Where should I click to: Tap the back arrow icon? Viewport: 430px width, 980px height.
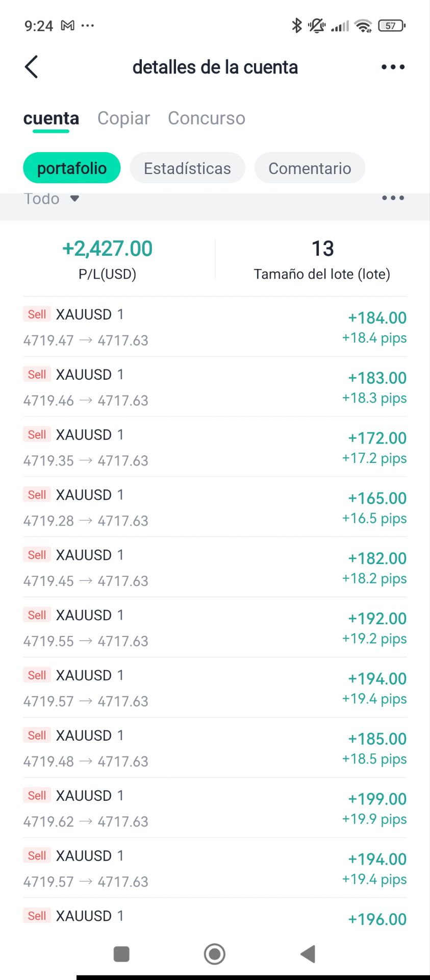click(x=32, y=67)
